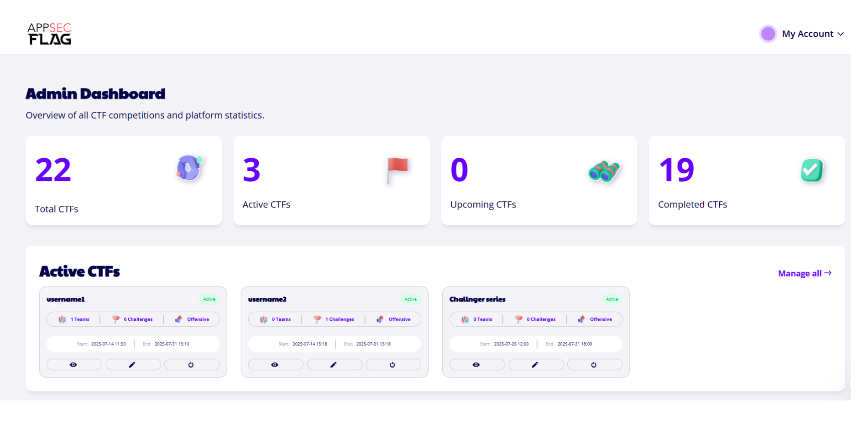Open Manage all for Active CTFs
868x422 pixels.
804,273
